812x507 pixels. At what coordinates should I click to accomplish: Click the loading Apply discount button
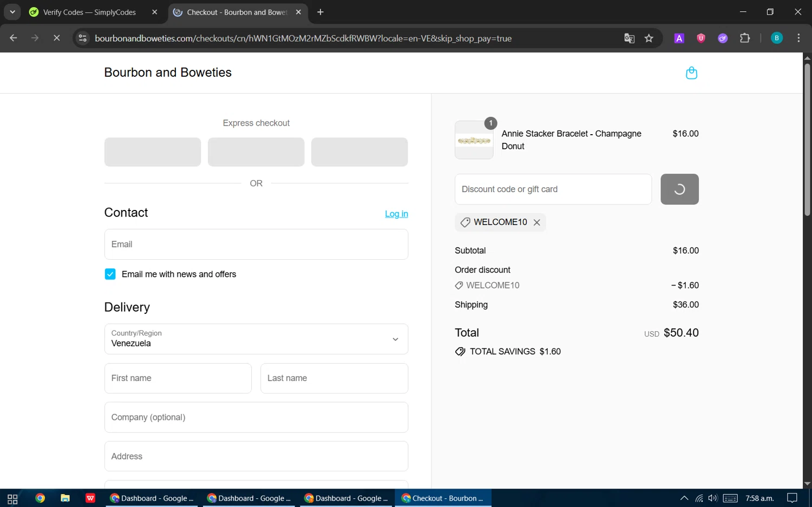click(x=679, y=189)
